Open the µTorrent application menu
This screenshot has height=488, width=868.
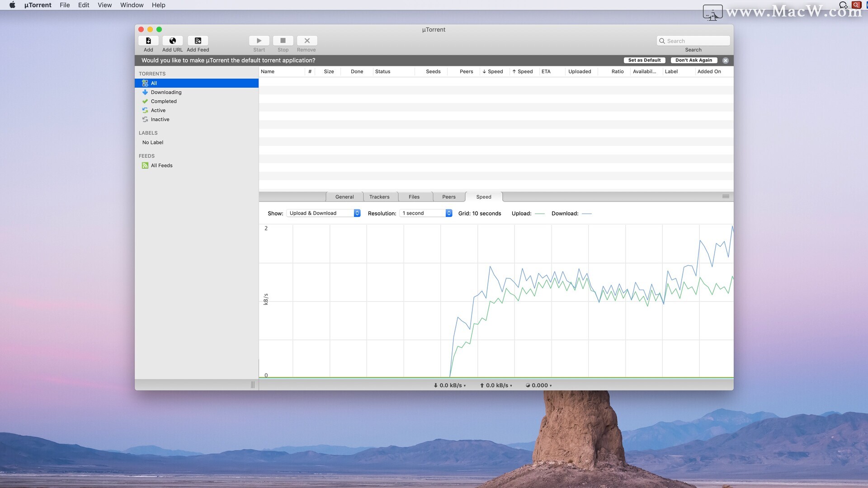(38, 5)
